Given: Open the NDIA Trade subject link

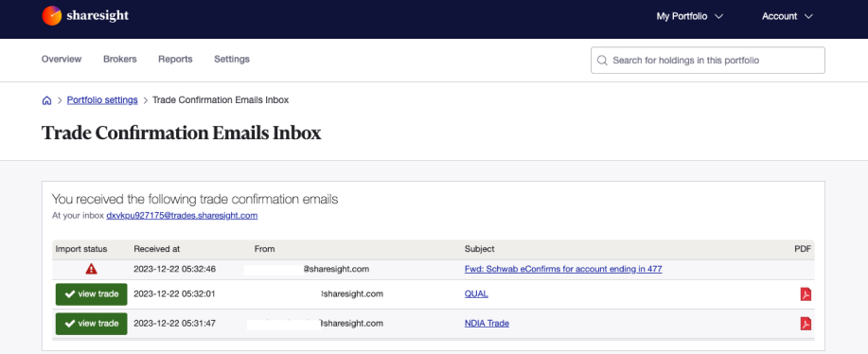Looking at the screenshot, I should [x=487, y=324].
